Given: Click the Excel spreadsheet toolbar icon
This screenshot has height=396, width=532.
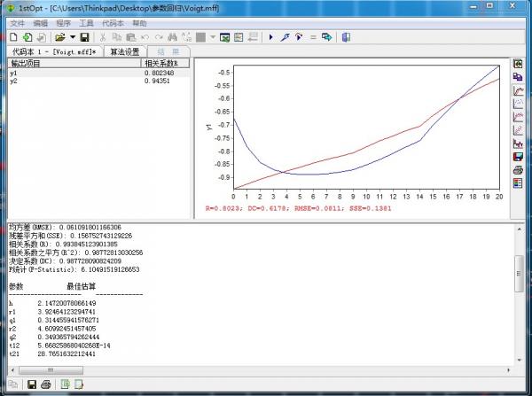Looking at the screenshot, I should 224,37.
